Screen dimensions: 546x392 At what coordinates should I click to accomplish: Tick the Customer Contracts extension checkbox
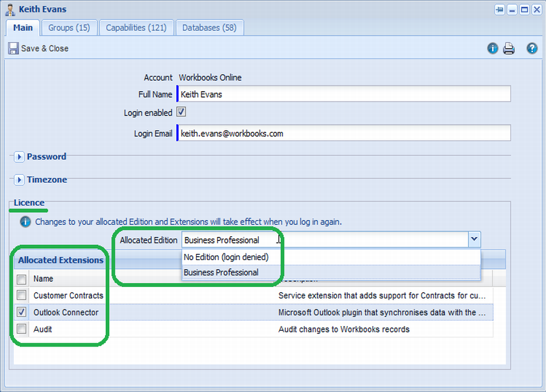(22, 295)
